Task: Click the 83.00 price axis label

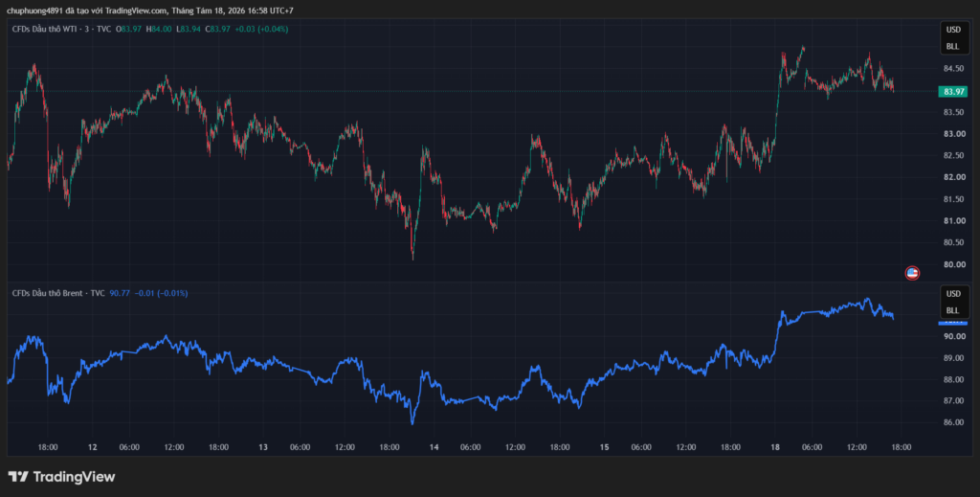Action: 952,134
